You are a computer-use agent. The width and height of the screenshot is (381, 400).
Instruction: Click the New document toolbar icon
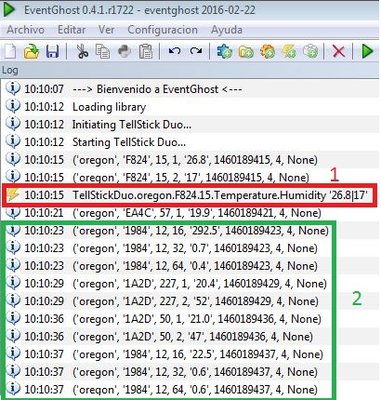(9, 52)
